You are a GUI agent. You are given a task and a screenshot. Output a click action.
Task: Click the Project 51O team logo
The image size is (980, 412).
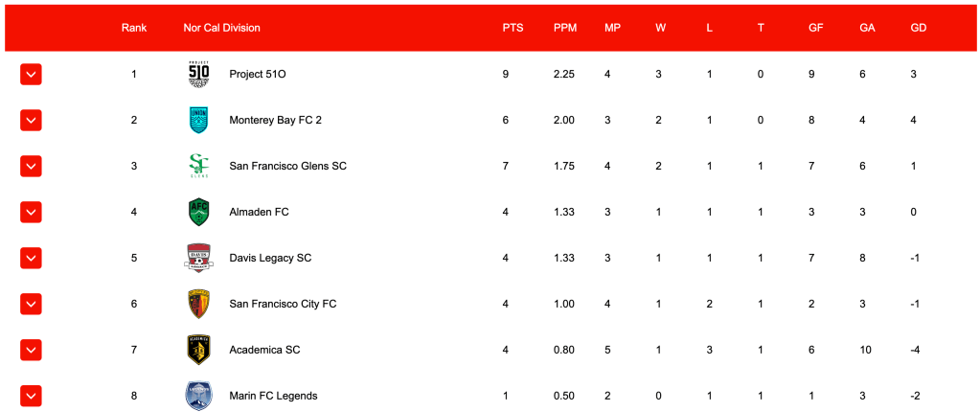(198, 74)
